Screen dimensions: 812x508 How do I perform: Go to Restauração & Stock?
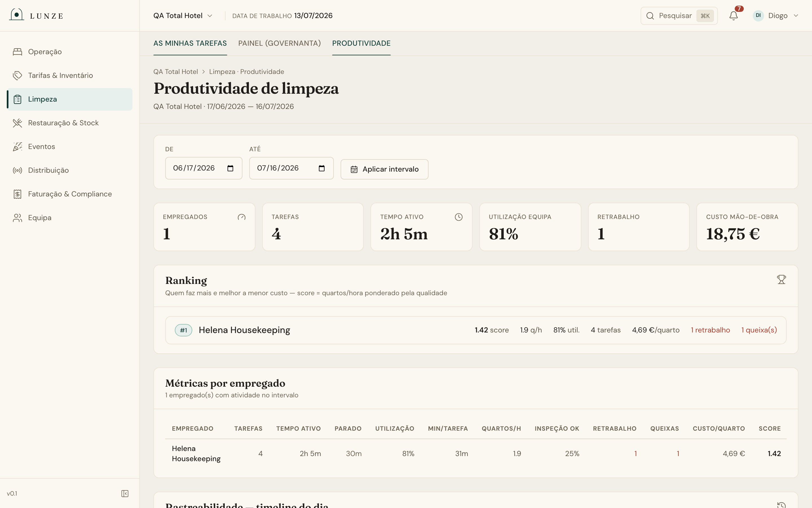[x=69, y=123]
